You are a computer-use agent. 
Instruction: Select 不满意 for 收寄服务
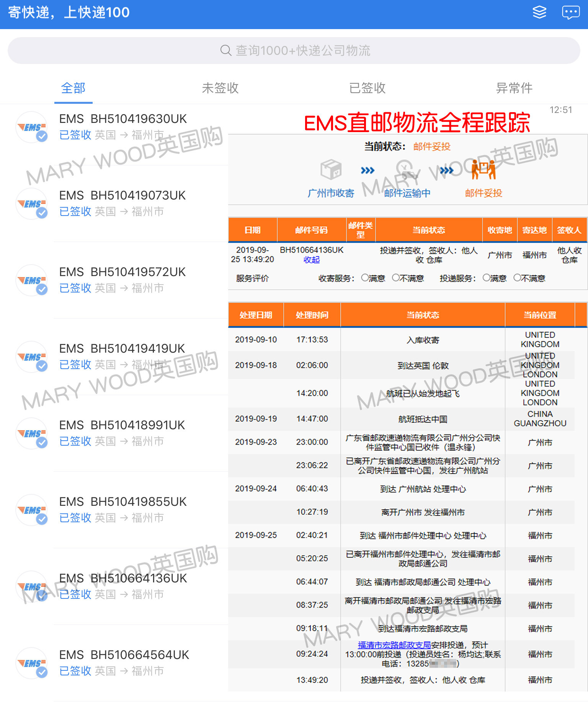[396, 278]
